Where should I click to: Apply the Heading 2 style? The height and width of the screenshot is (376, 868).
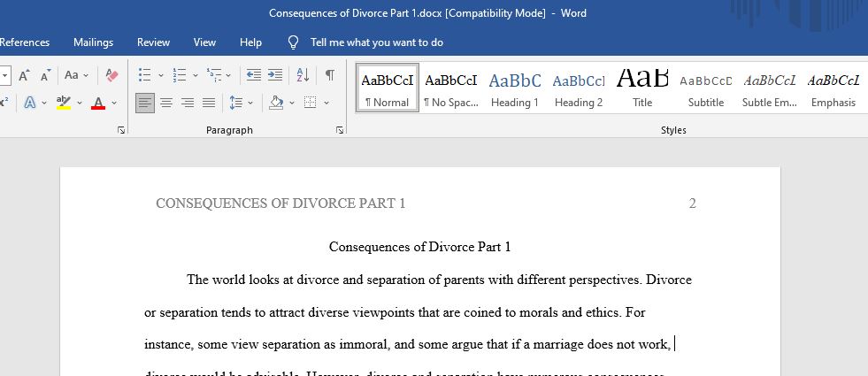pos(579,88)
